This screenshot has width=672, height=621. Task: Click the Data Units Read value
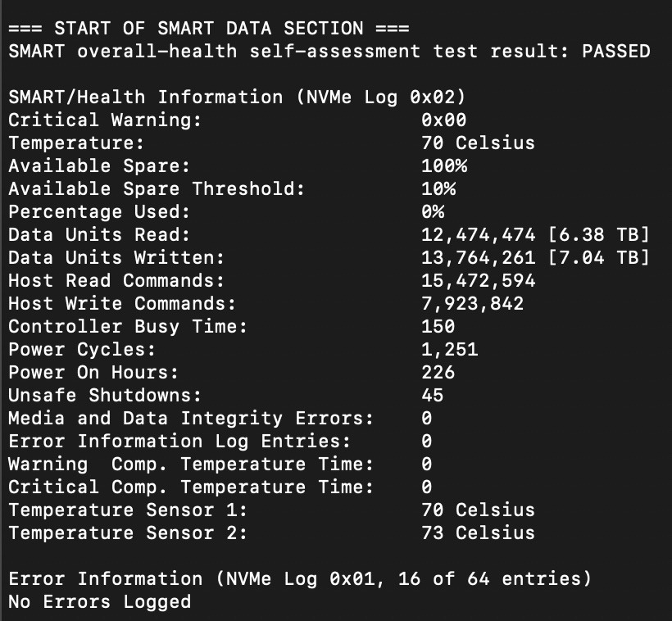pyautogui.click(x=534, y=235)
